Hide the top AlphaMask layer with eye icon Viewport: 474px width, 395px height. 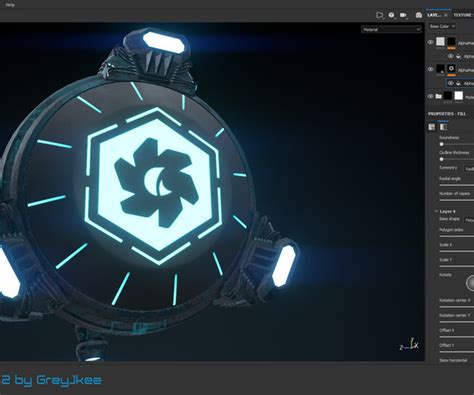(430, 42)
